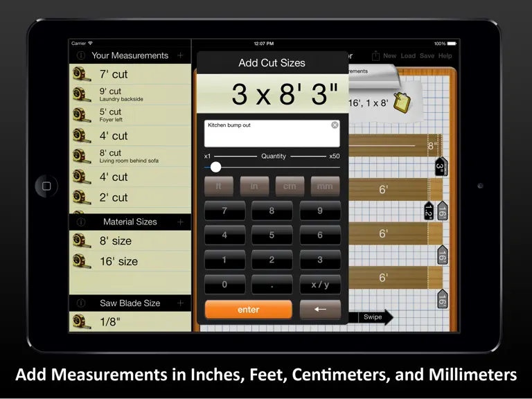Select the 8' cut Living room entry
Image resolution: width=532 pixels, height=399 pixels.
pyautogui.click(x=130, y=156)
